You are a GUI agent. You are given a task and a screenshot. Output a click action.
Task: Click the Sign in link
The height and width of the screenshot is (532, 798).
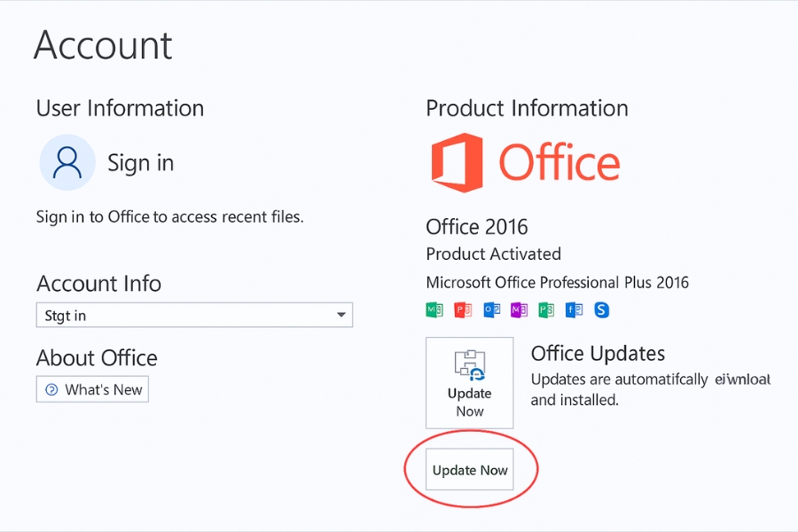140,163
